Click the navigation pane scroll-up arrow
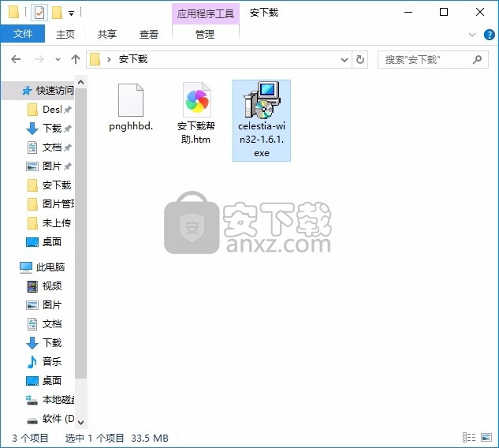Viewport: 499px width, 448px height. (81, 83)
